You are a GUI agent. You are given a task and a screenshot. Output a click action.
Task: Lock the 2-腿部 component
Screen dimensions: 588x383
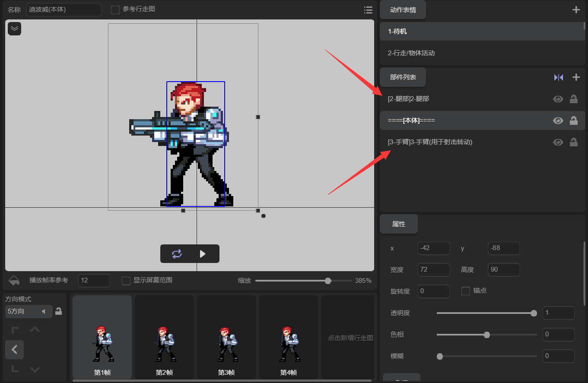coord(574,99)
